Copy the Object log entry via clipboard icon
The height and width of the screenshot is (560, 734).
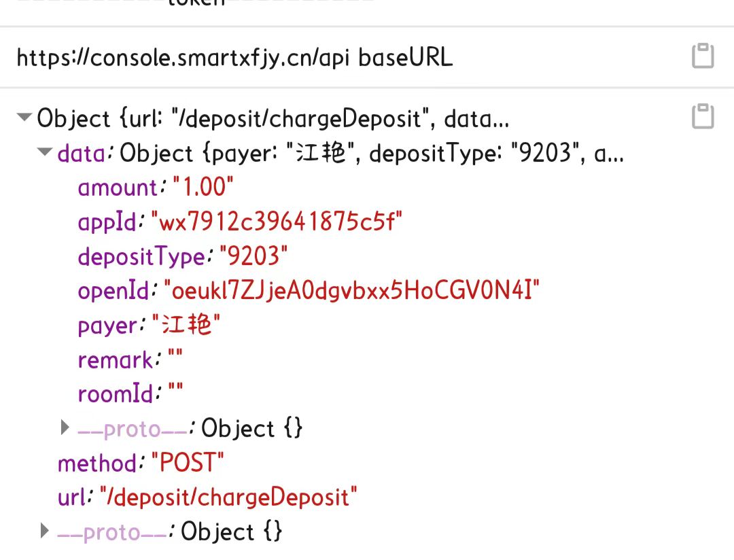point(703,116)
